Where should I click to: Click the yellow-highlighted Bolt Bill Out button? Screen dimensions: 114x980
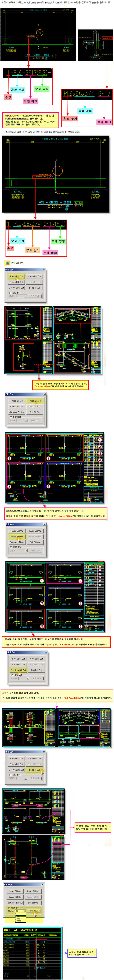point(35,770)
